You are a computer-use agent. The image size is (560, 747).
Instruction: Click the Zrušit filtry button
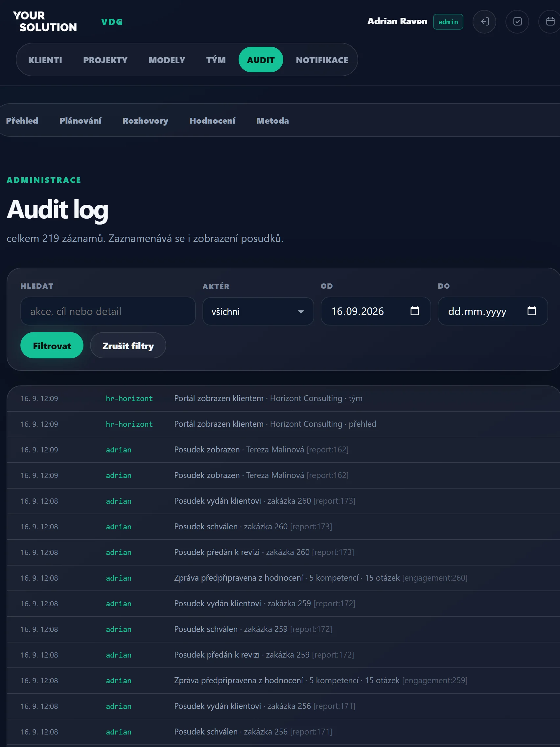click(128, 346)
